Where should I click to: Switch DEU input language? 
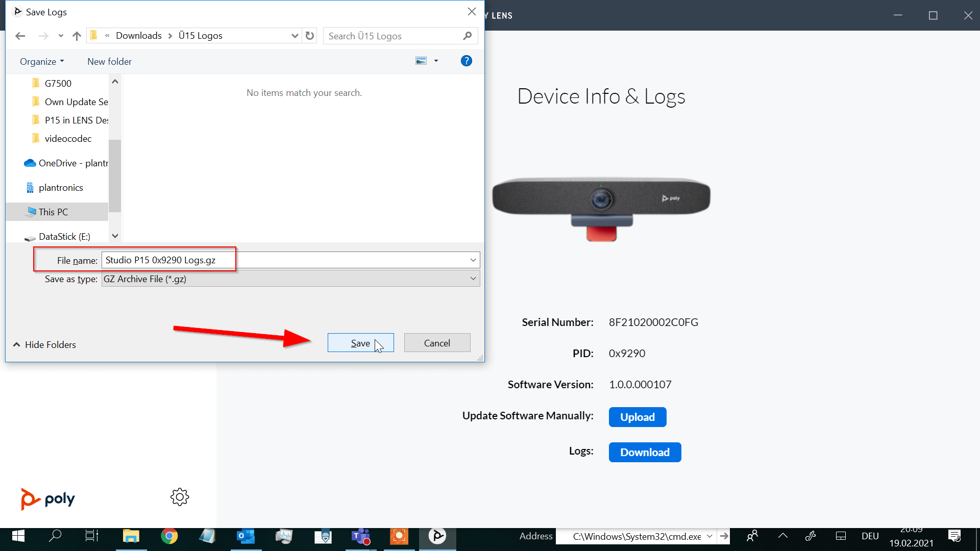coord(870,536)
